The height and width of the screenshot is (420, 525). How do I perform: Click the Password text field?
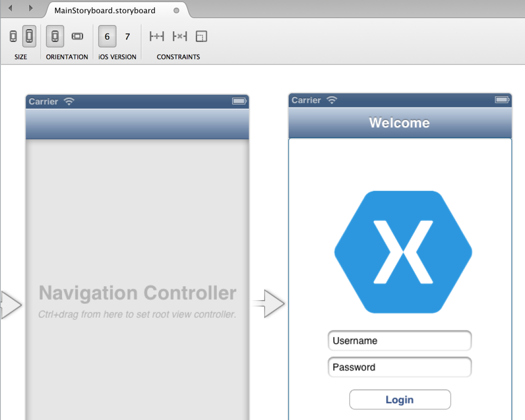tap(400, 367)
